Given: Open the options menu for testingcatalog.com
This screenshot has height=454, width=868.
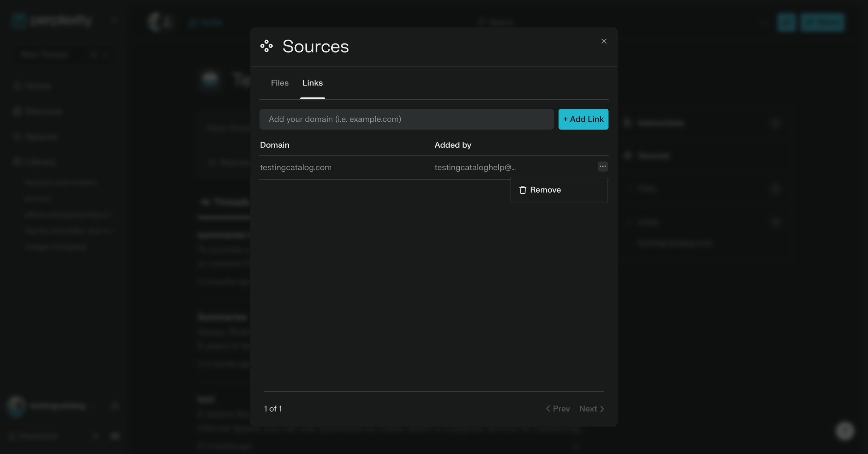Looking at the screenshot, I should [602, 167].
